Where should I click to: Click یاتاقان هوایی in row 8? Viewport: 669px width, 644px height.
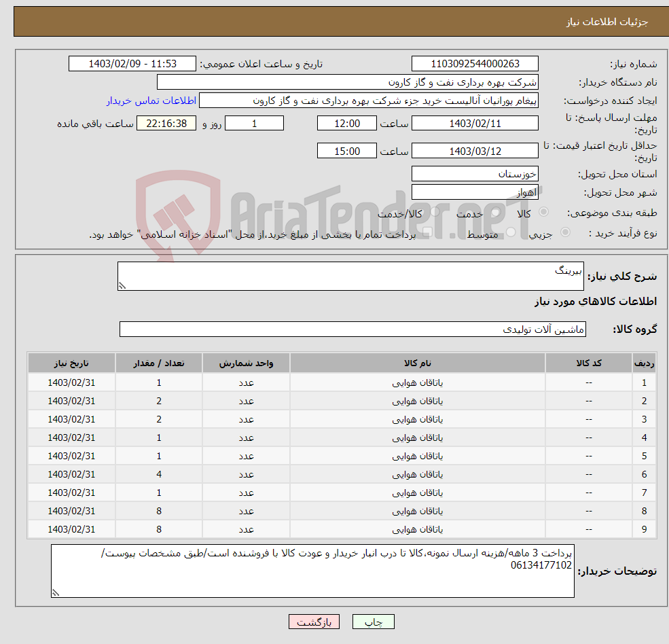(x=417, y=512)
